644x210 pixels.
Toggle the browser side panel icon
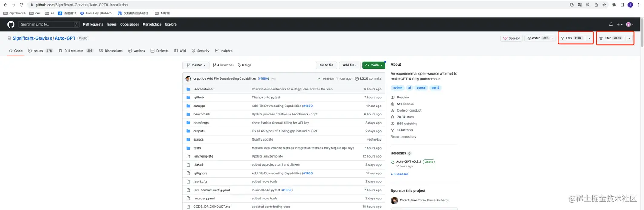[x=622, y=5]
